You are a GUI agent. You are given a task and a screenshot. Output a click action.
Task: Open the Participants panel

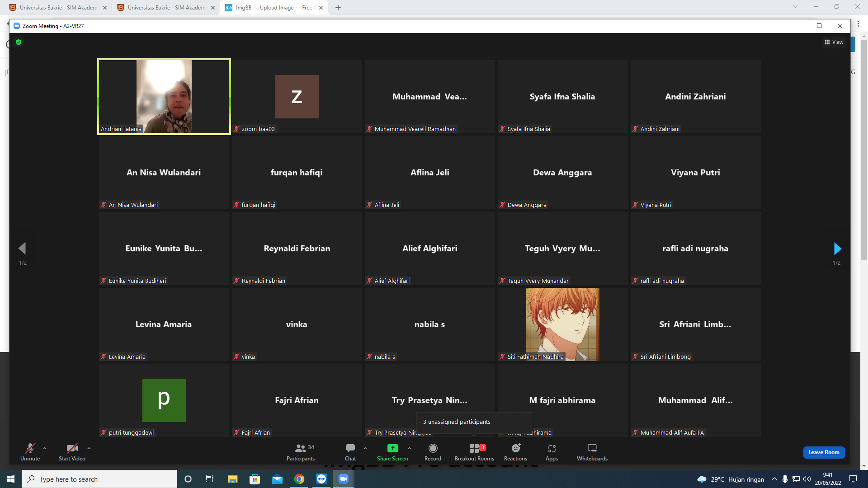(x=301, y=452)
